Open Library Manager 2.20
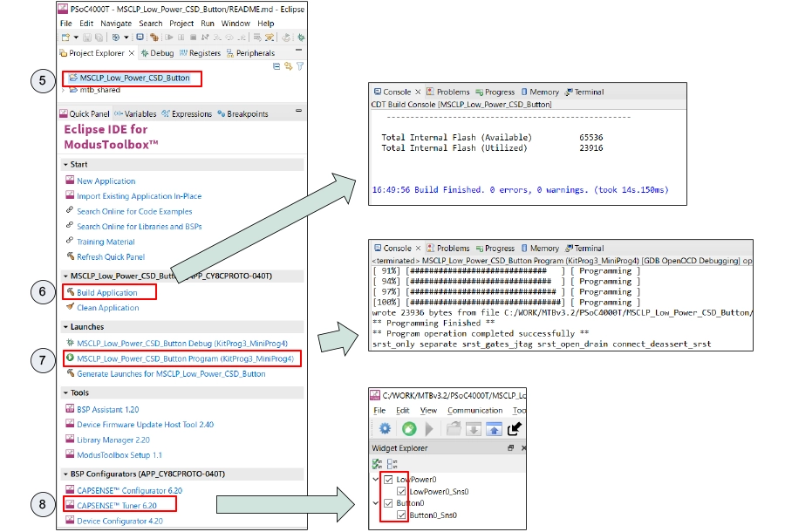Image resolution: width=785 pixels, height=532 pixels. pyautogui.click(x=113, y=440)
